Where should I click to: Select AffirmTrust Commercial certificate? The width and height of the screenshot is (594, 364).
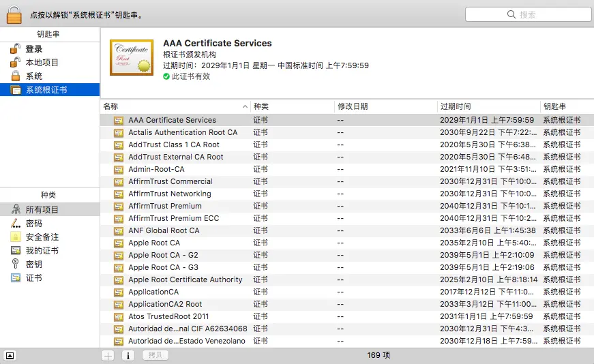(347, 181)
